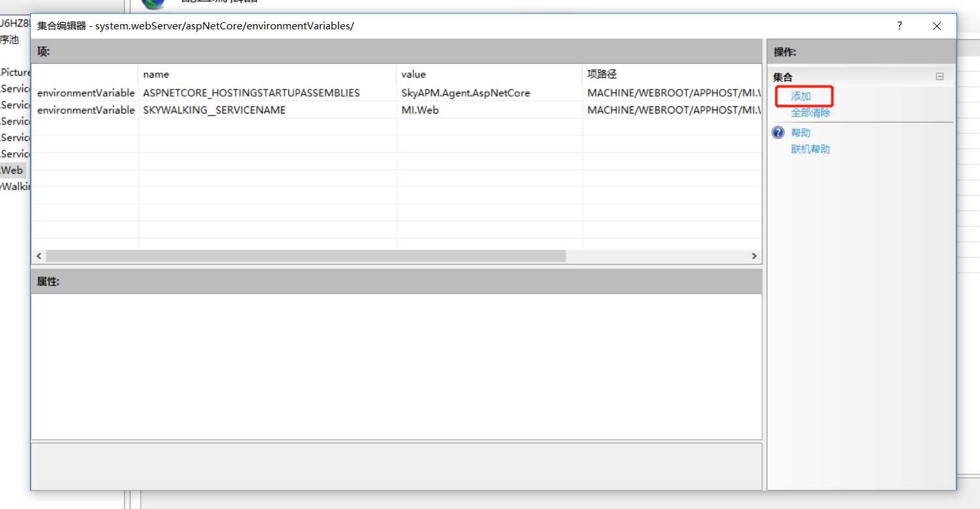Image resolution: width=980 pixels, height=509 pixels.
Task: Click the 添加 (Add) link
Action: pyautogui.click(x=801, y=97)
